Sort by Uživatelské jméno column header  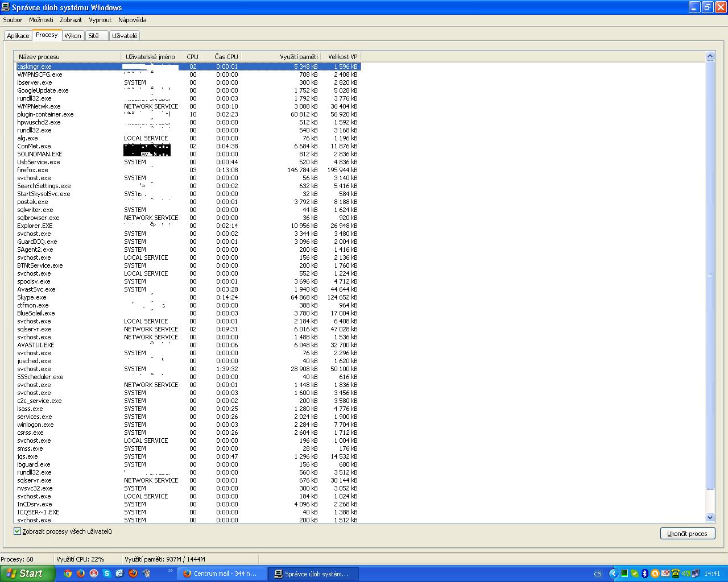coord(151,57)
